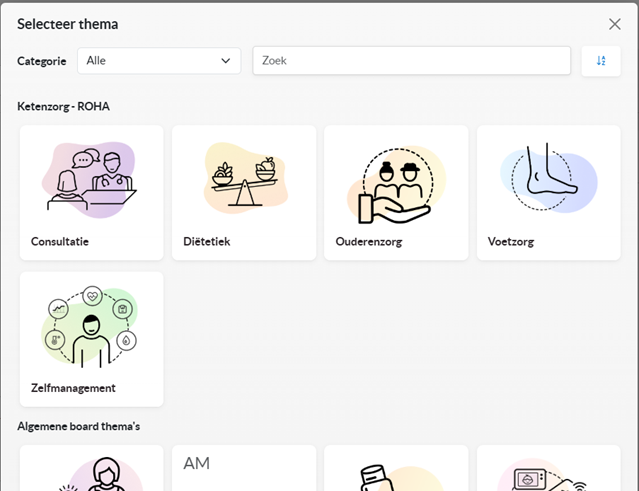Select the Consultatie theme illustration

click(89, 180)
